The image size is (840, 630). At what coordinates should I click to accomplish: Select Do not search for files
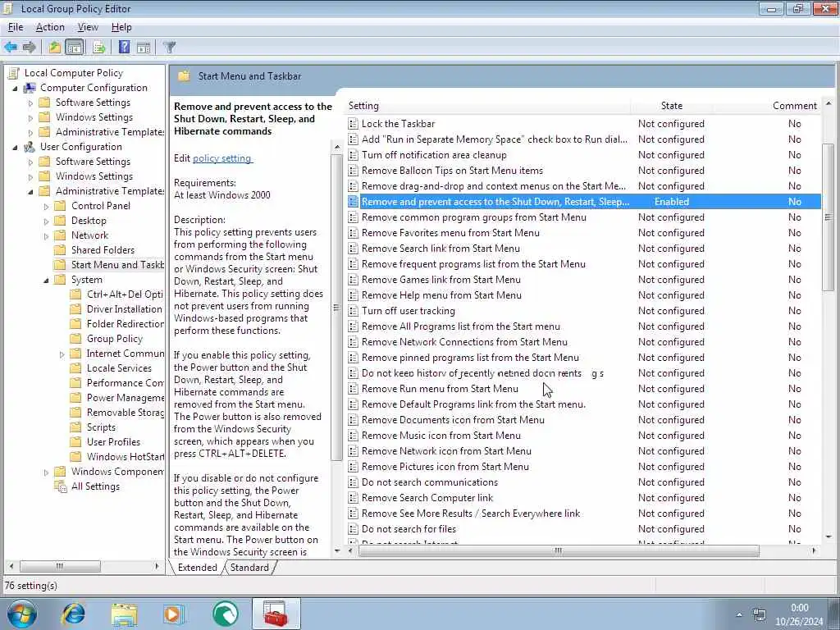409,529
